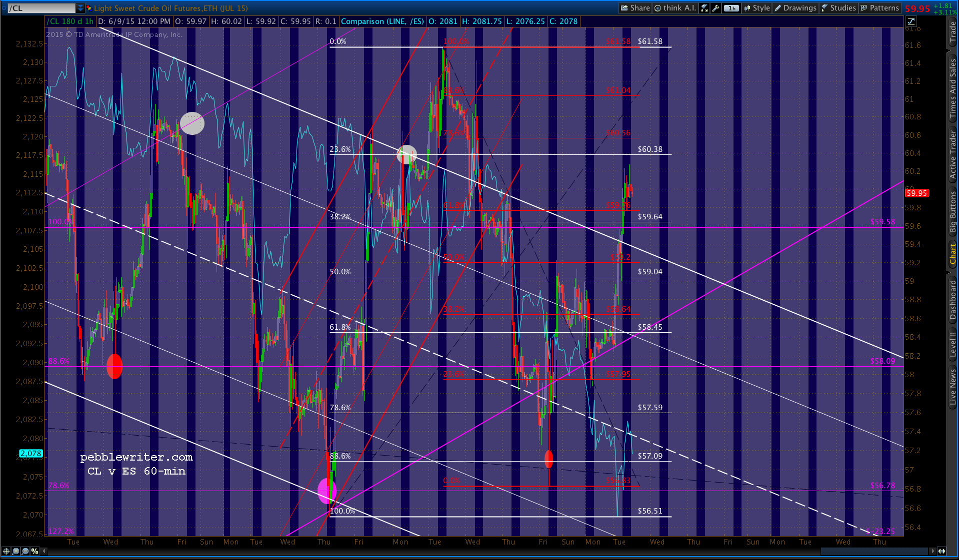Viewport: 959px width, 560px height.
Task: Click the time axis expansion arrows icon
Action: pyautogui.click(x=941, y=551)
